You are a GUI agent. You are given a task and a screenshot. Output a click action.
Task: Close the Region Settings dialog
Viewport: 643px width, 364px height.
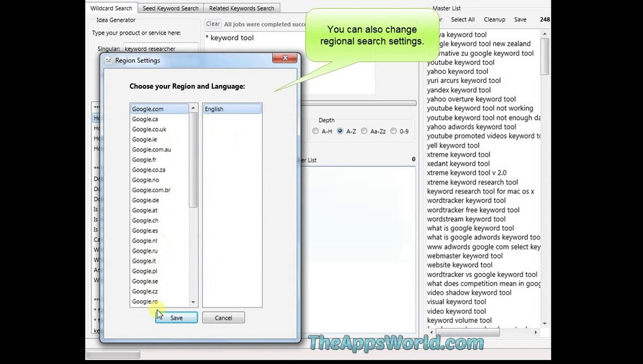point(285,58)
